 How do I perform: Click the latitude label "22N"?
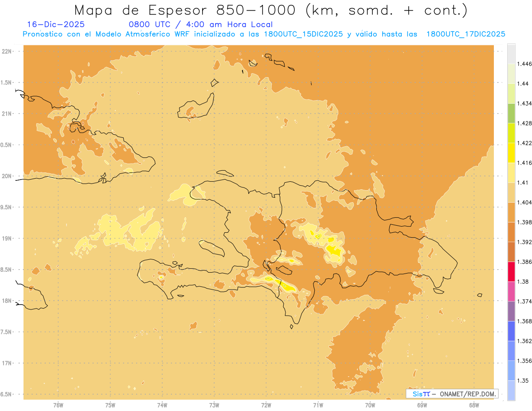pos(7,51)
